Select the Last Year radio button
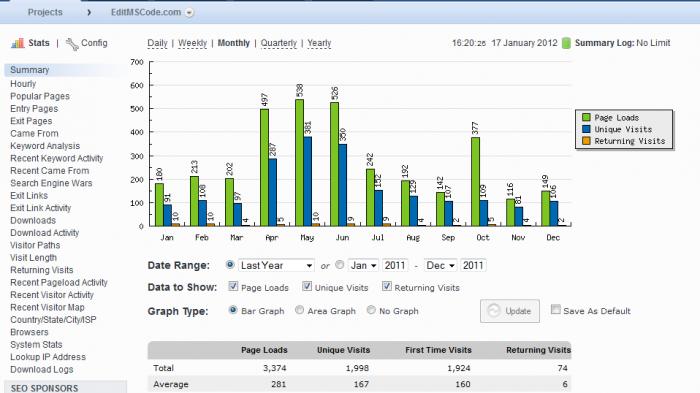 [230, 265]
